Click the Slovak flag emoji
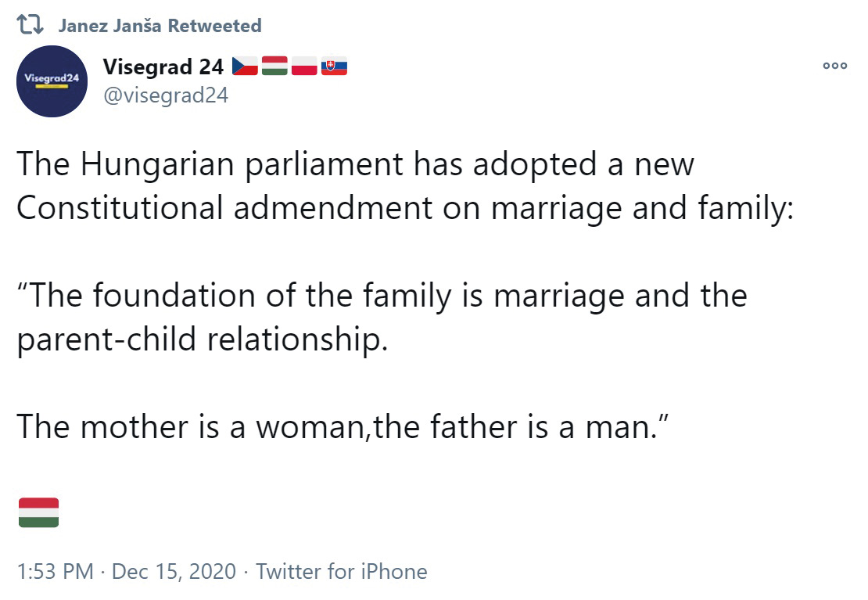The width and height of the screenshot is (868, 600). (x=334, y=67)
